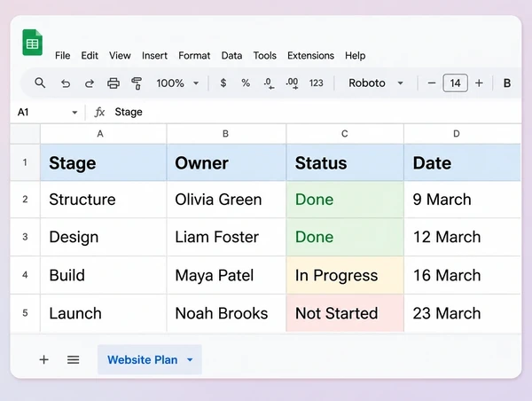
Task: Decrease decimal places icon
Action: click(269, 83)
